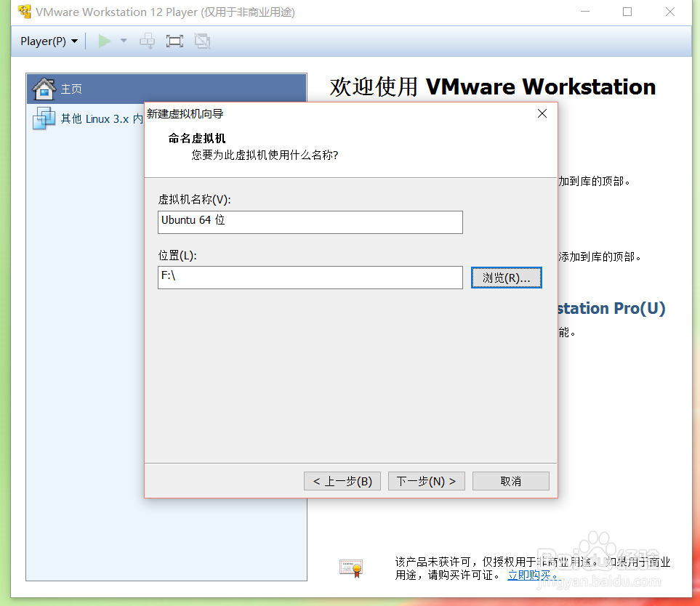Viewport: 700px width, 606px height.
Task: Click the license certificate icon
Action: click(x=351, y=568)
